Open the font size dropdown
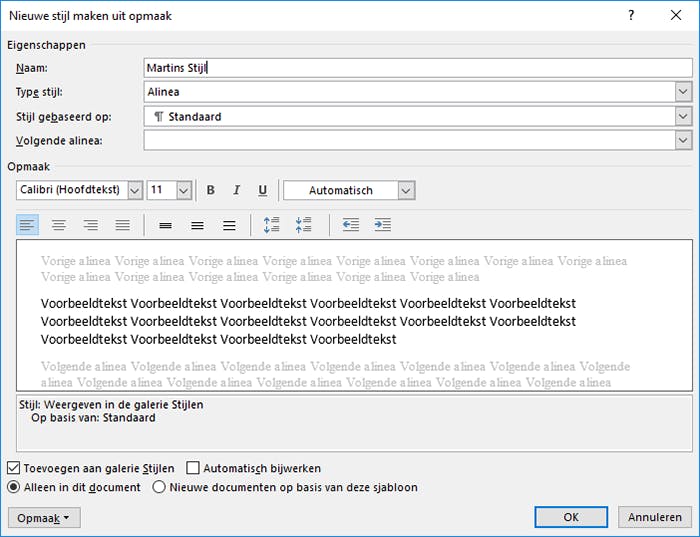The width and height of the screenshot is (700, 537). tap(184, 190)
